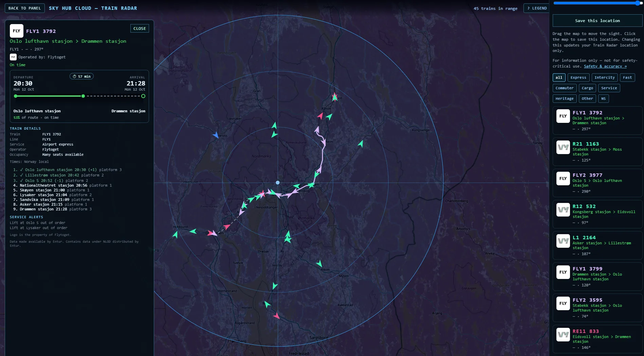Open the RE11 833 Eidsvoll to Drammen card
This screenshot has width=644, height=356.
(597, 339)
